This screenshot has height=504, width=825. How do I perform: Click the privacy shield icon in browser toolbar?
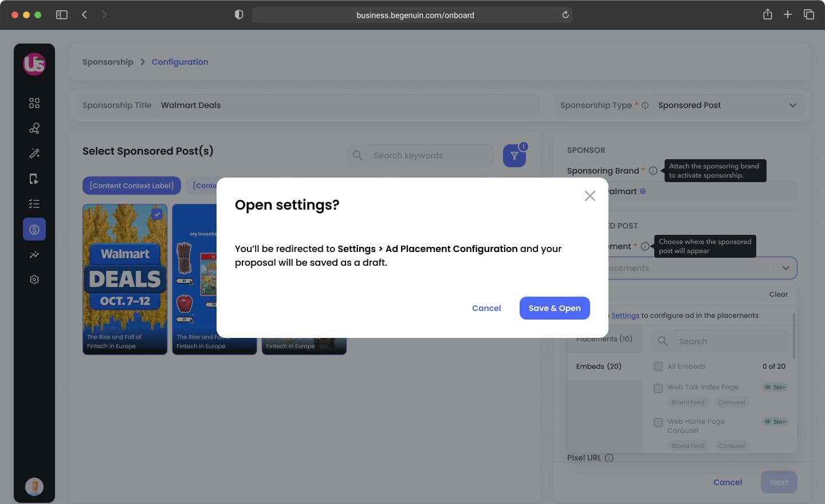[239, 15]
